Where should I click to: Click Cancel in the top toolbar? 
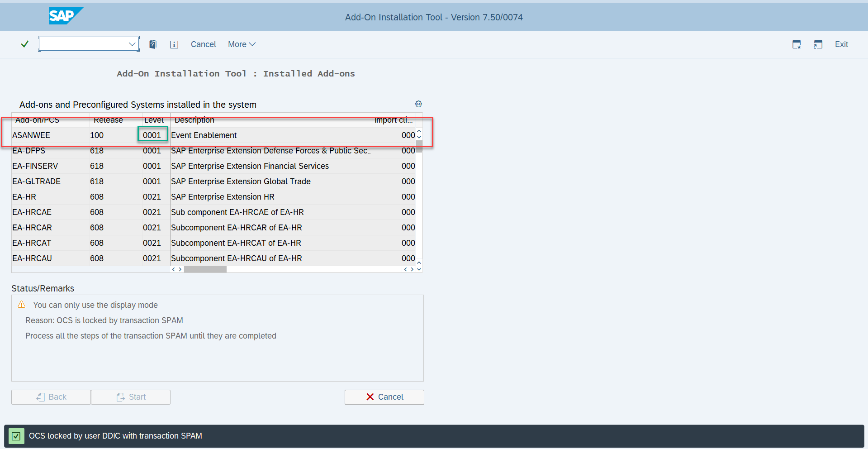coord(204,44)
